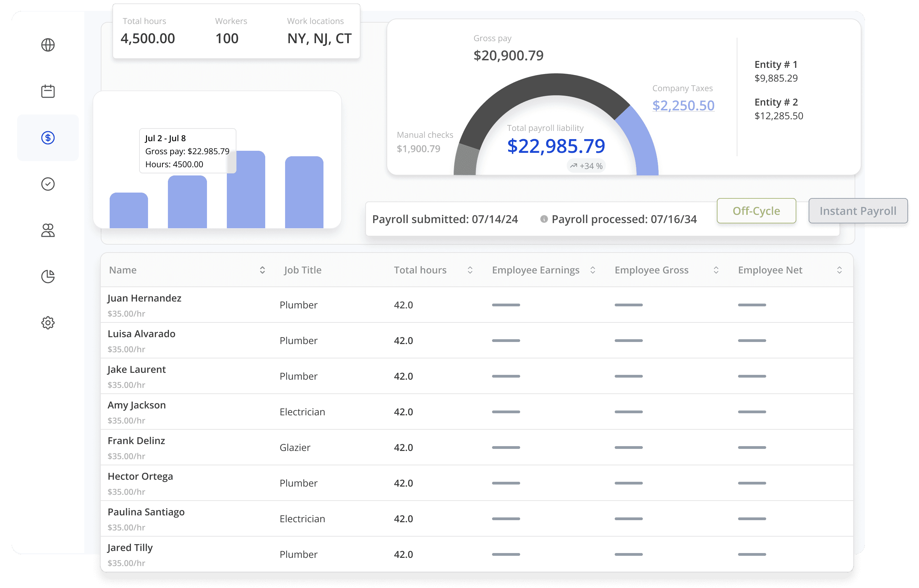
Task: Open the globe icon in sidebar
Action: [x=48, y=45]
